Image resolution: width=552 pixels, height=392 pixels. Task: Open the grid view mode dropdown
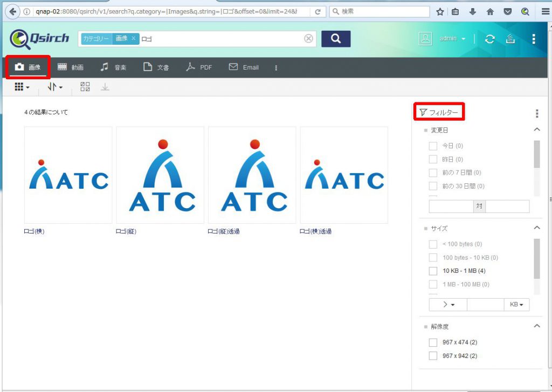[x=22, y=87]
